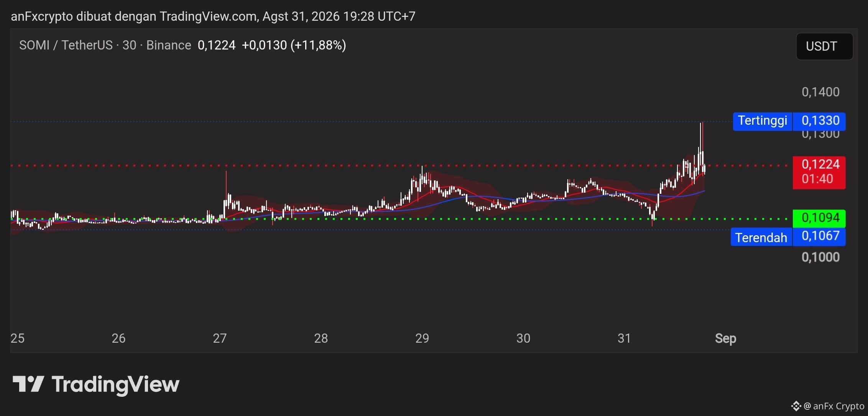This screenshot has height=416, width=868.
Task: Click the 01:40 candle countdown timer
Action: (x=817, y=179)
